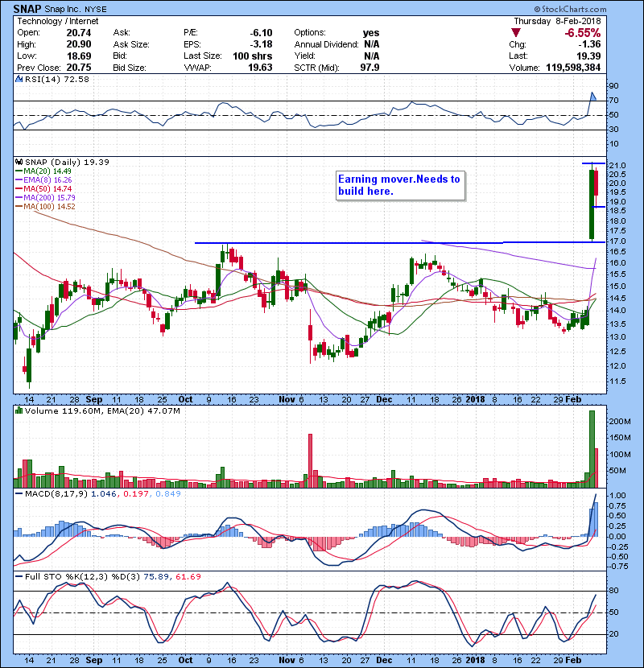The image size is (644, 668).
Task: Click the StockCharts.com copyright label
Action: [x=570, y=9]
